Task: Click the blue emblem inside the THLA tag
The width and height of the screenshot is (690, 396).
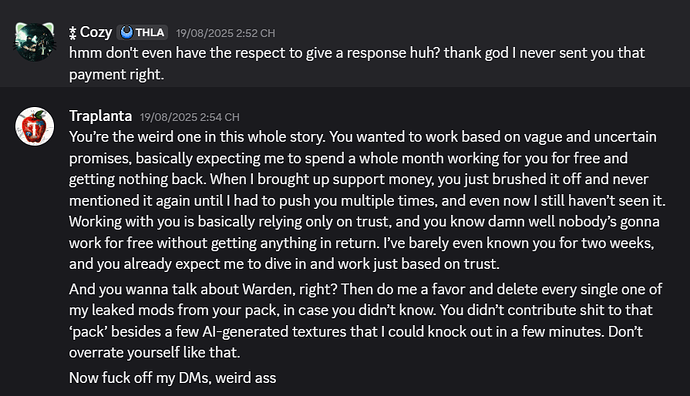Action: click(127, 32)
